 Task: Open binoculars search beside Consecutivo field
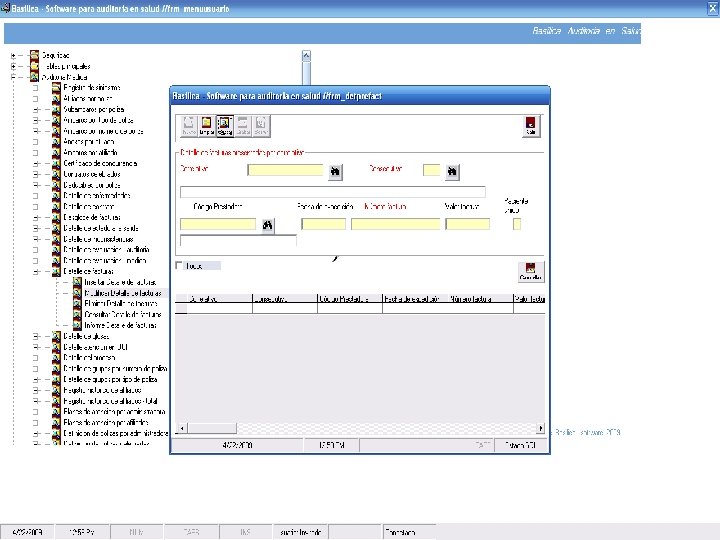pos(452,171)
